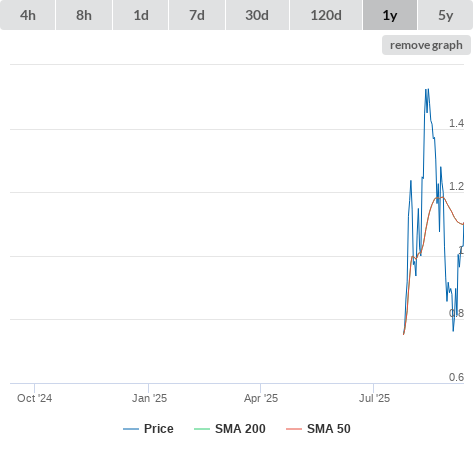Select the 4h time range tab
This screenshot has width=474, height=455.
[x=27, y=15]
